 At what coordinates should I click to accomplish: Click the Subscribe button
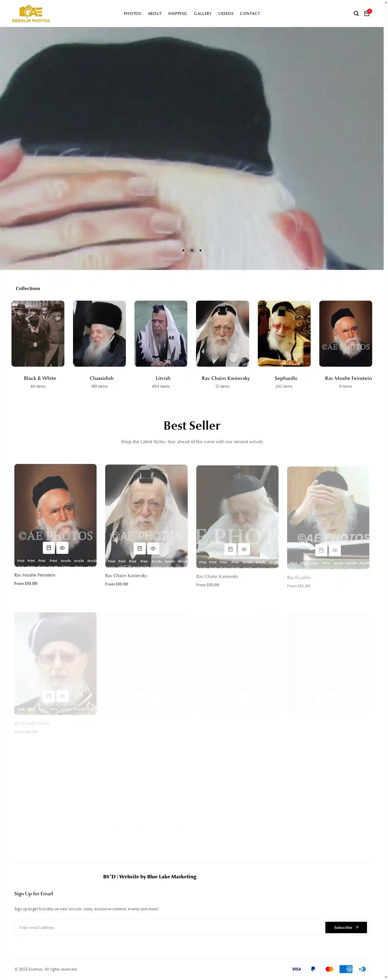pos(346,927)
